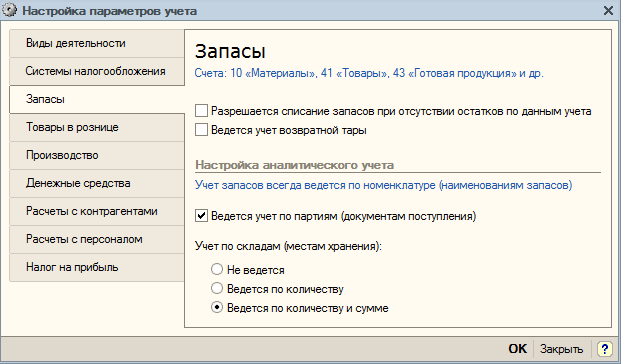Viewport: 621px width, 364px height.
Task: Open the Виды деятельности tab
Action: 97,43
